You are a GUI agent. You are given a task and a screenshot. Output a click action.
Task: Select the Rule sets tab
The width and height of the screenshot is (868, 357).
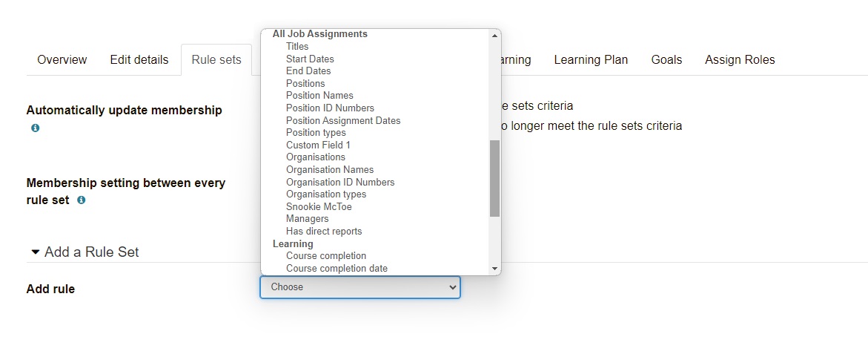(x=216, y=59)
